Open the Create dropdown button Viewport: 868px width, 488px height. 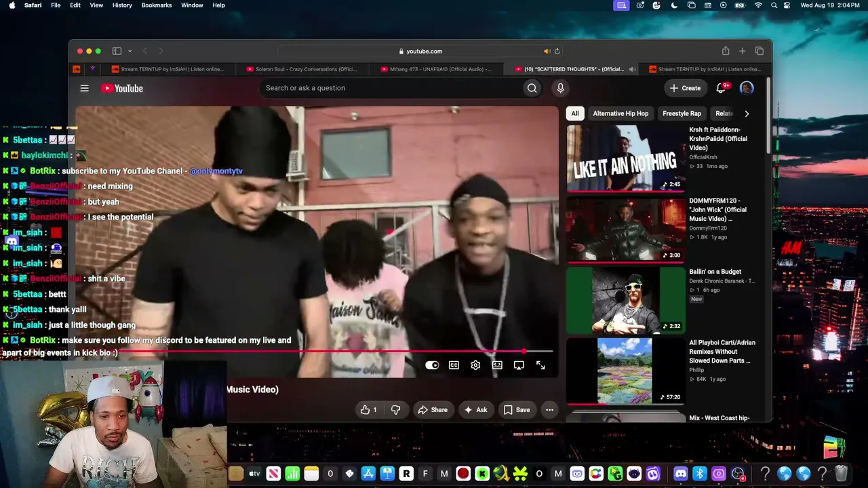(686, 88)
